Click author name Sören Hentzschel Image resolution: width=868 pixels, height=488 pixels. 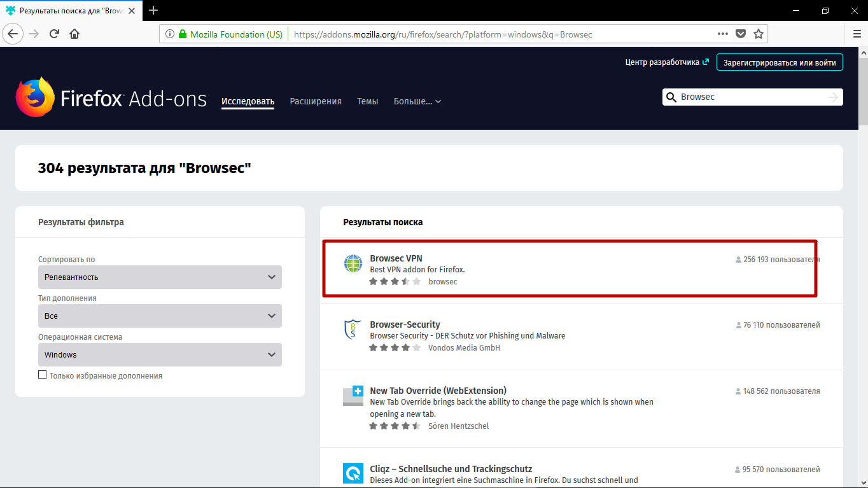tap(458, 426)
